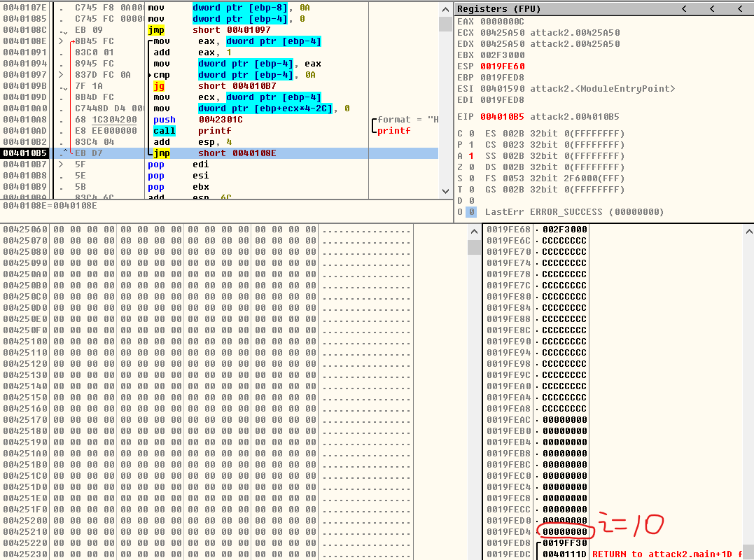Screen dimensions: 754x560
Task: Click the disassembly pane scroll-up arrow
Action: tap(445, 8)
